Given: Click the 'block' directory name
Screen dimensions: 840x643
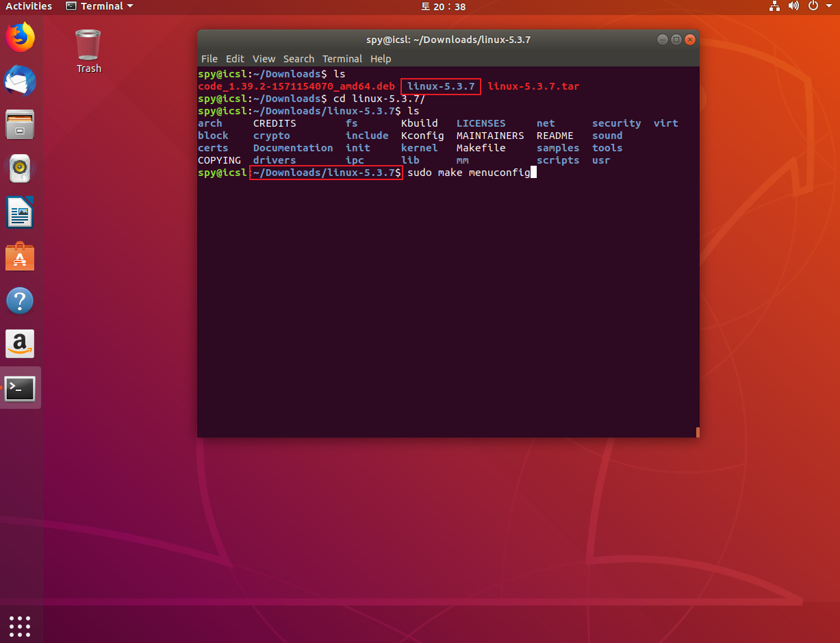Looking at the screenshot, I should [x=213, y=136].
